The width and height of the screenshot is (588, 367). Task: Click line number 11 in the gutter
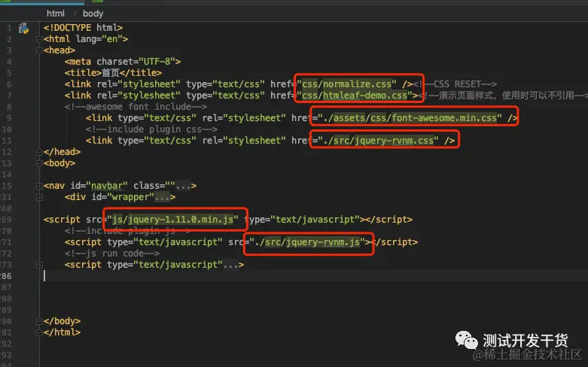point(6,141)
